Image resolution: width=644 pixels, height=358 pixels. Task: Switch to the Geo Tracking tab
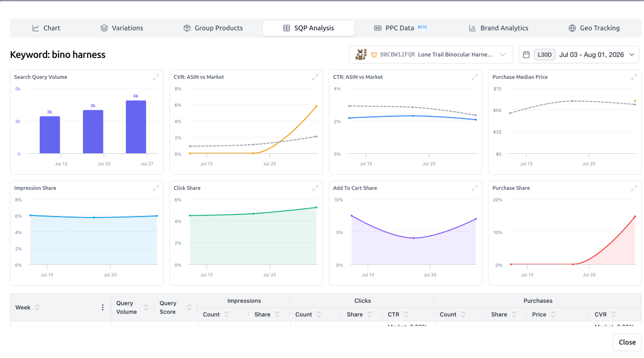[x=594, y=28]
